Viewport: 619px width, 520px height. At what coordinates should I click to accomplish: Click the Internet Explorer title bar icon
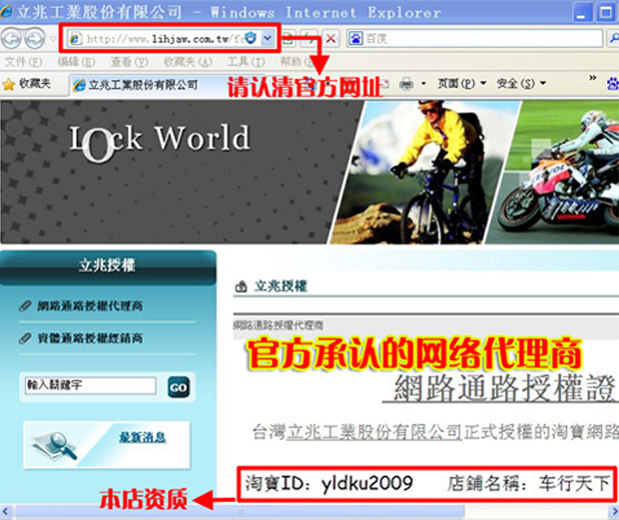(x=6, y=11)
